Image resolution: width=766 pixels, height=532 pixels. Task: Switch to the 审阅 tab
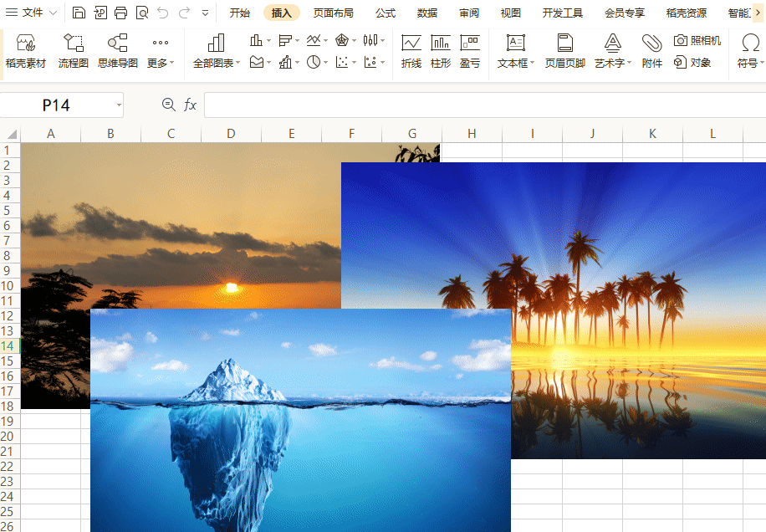coord(469,13)
